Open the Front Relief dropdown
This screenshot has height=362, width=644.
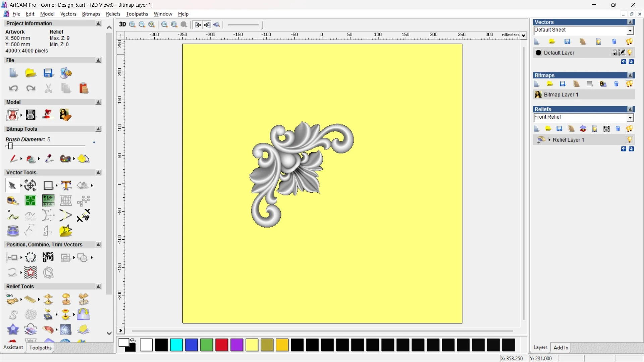(630, 118)
